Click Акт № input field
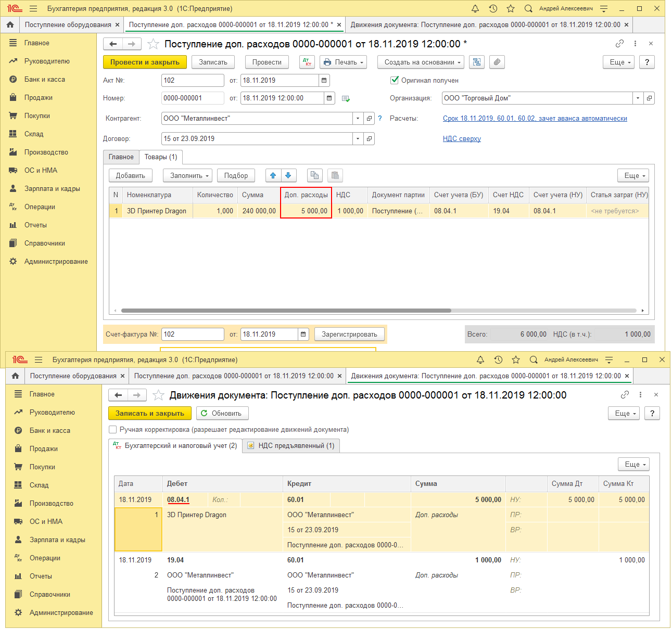This screenshot has height=629, width=672. 193,80
